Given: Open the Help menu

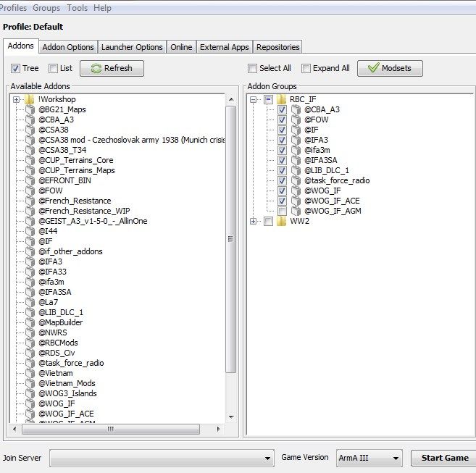Looking at the screenshot, I should (x=102, y=8).
